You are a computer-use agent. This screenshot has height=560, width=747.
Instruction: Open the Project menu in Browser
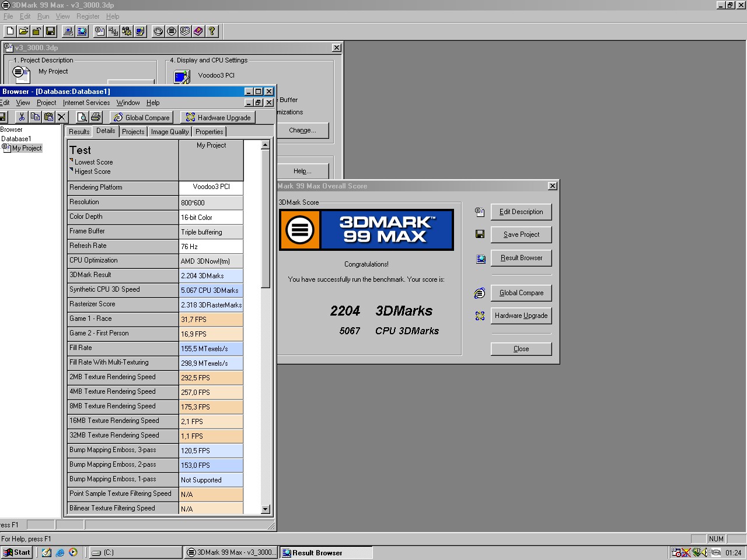[46, 103]
